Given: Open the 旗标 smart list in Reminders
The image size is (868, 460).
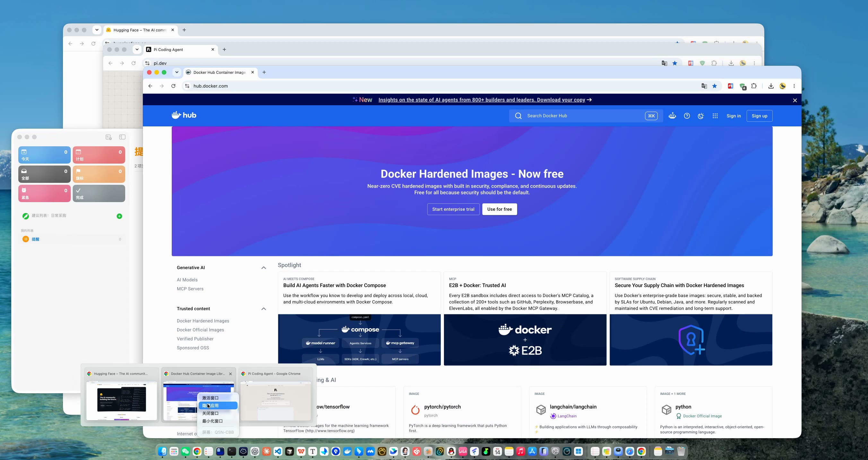Looking at the screenshot, I should pyautogui.click(x=99, y=174).
